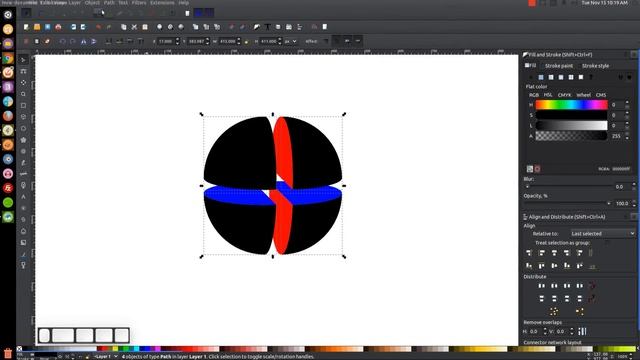
Task: Select the Star and polygon tool
Action: [23, 140]
